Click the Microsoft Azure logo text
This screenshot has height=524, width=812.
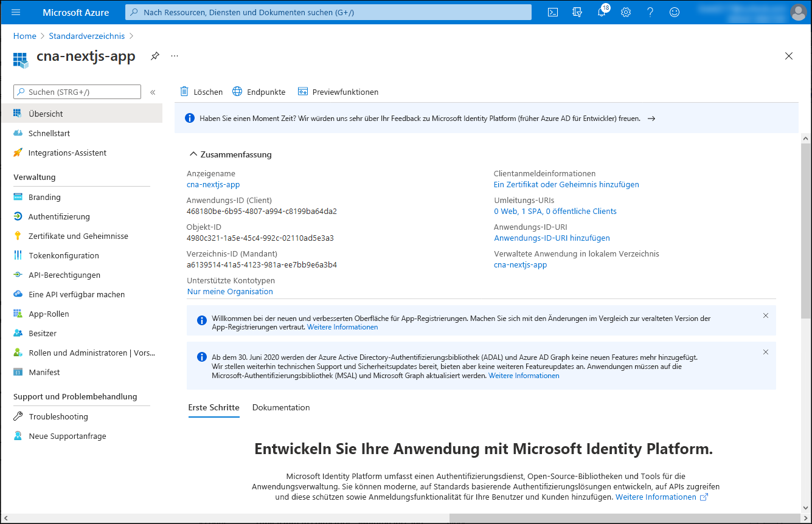click(76, 12)
